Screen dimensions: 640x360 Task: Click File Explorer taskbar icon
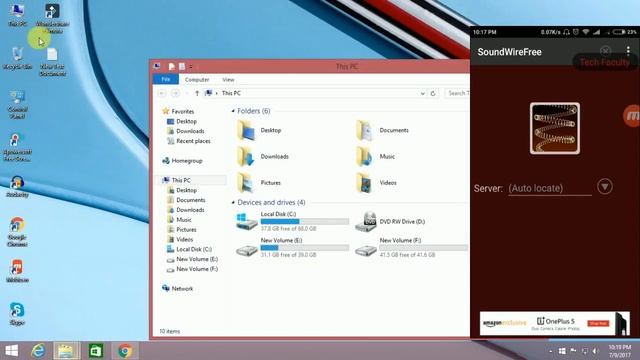(x=66, y=351)
